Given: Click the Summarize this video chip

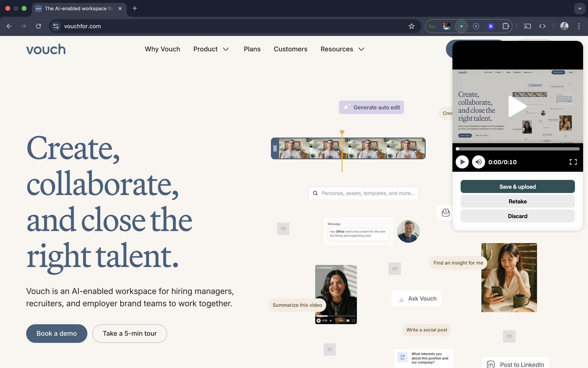Looking at the screenshot, I should click(297, 305).
